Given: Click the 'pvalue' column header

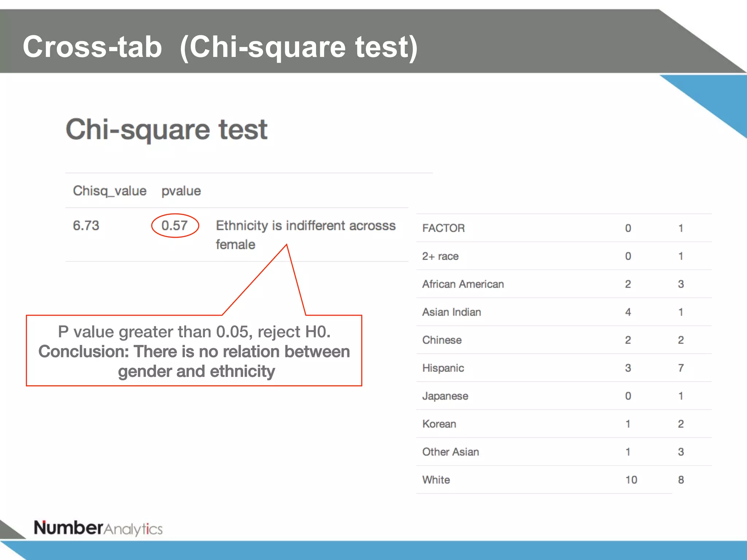Looking at the screenshot, I should [181, 191].
